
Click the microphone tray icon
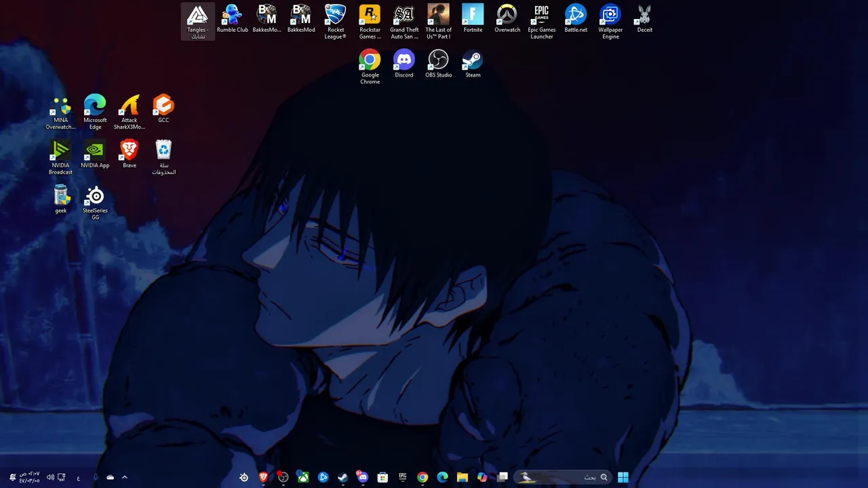(x=96, y=477)
